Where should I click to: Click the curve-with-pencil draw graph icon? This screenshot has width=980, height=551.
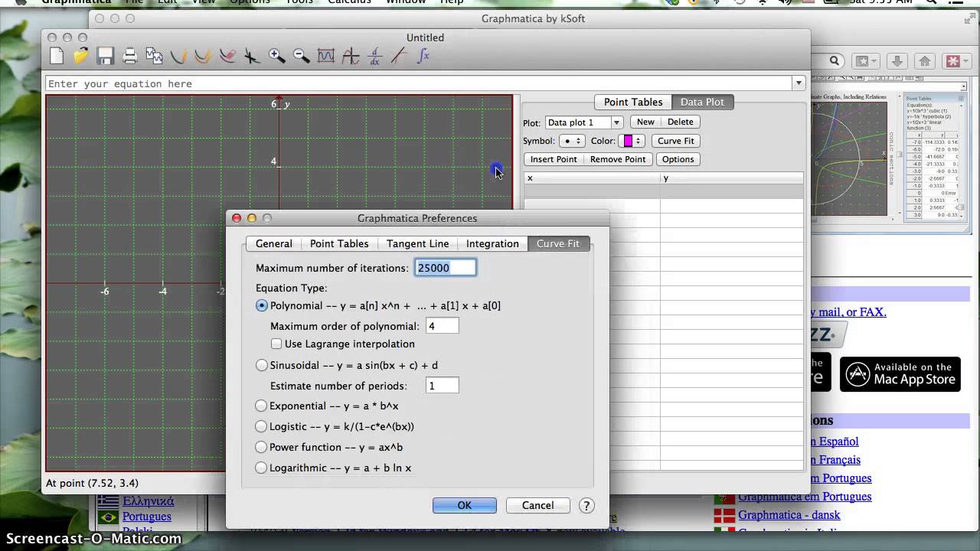pyautogui.click(x=178, y=56)
